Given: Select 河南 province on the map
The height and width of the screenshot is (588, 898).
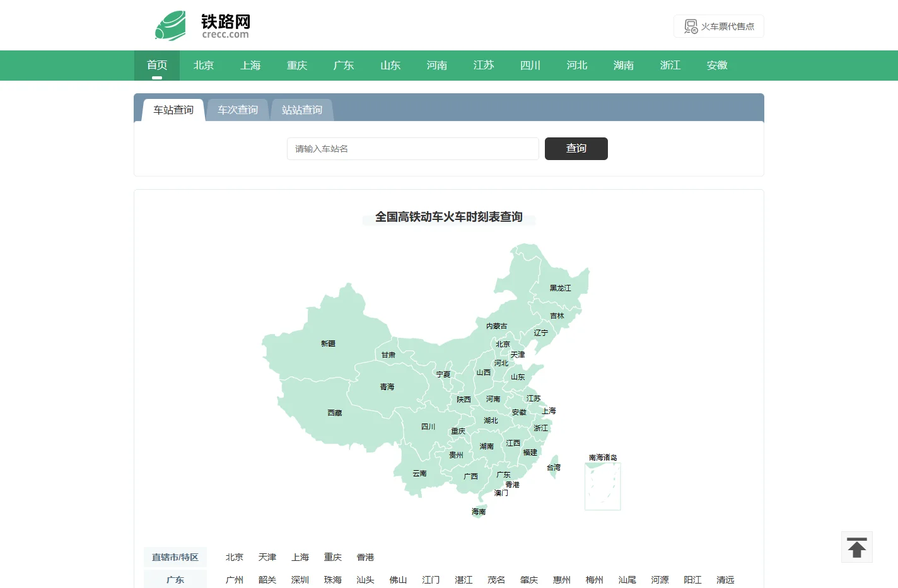Looking at the screenshot, I should 493,399.
